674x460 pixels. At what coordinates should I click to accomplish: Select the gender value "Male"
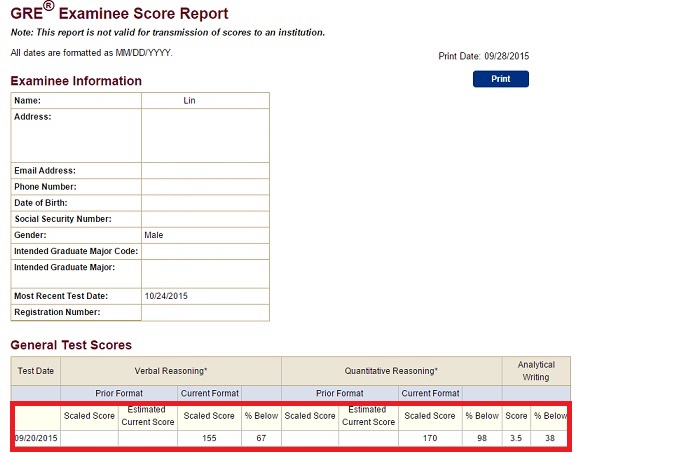154,235
